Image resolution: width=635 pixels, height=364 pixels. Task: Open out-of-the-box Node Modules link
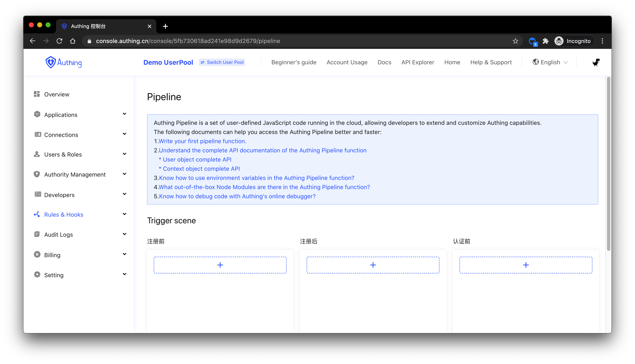[264, 187]
